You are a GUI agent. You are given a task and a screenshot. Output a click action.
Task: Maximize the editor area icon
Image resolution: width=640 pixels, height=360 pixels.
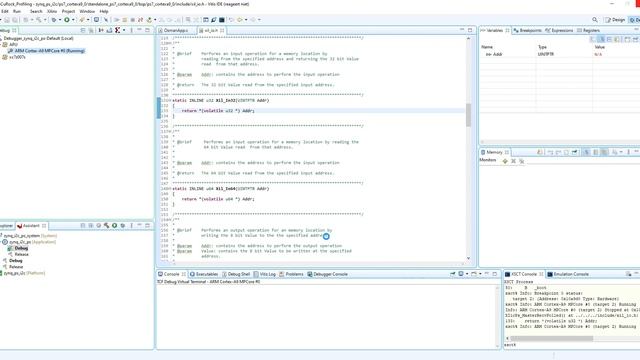tap(470, 30)
